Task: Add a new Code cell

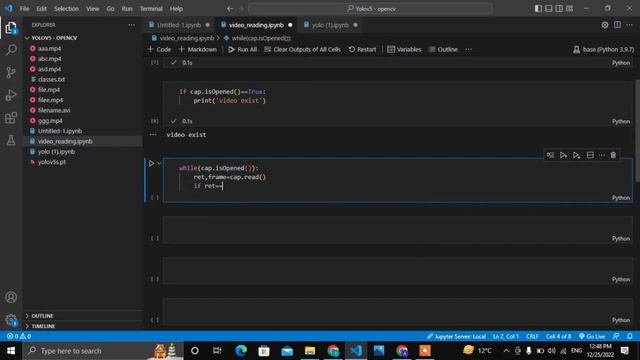Action: click(x=159, y=49)
